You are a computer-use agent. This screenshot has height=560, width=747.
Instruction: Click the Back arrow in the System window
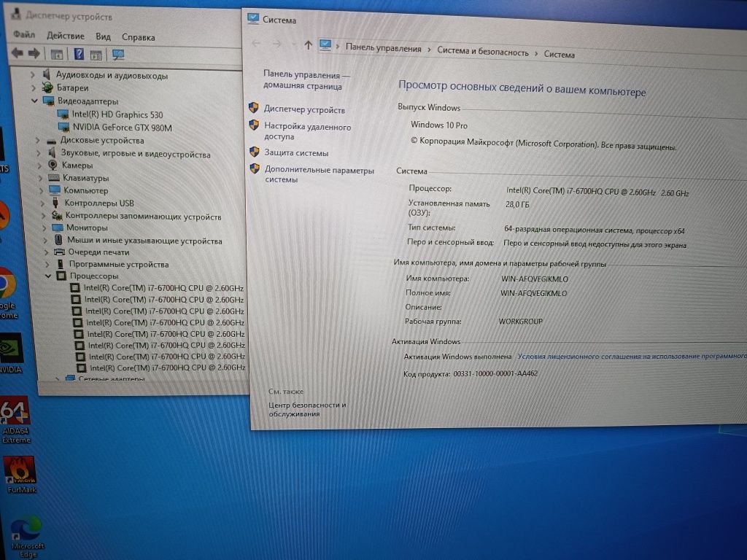256,44
